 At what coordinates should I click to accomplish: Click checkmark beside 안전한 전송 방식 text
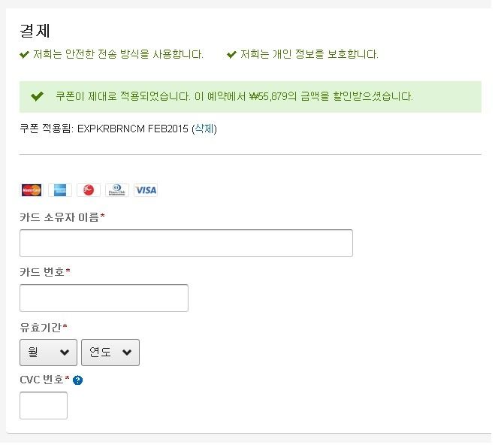click(x=24, y=55)
